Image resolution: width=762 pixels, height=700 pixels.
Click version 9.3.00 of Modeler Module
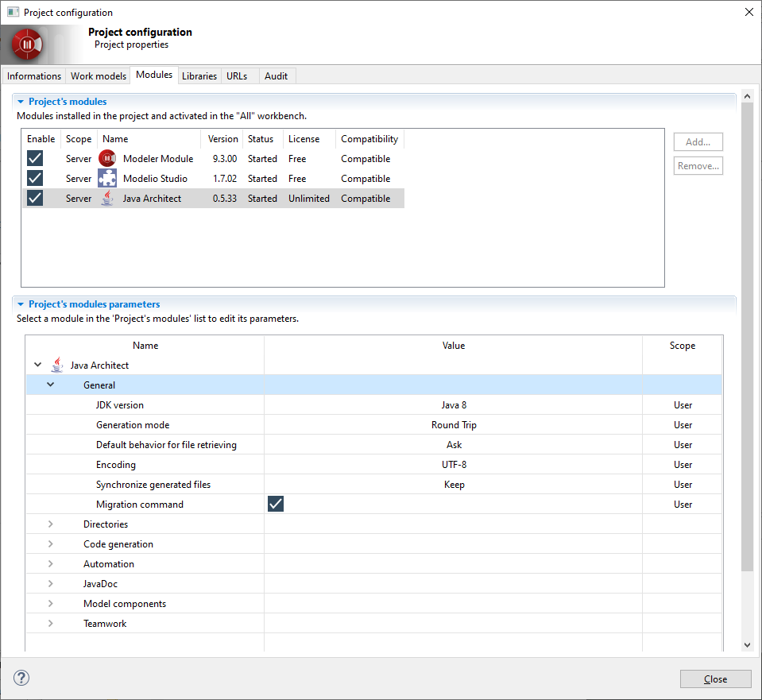click(x=225, y=159)
